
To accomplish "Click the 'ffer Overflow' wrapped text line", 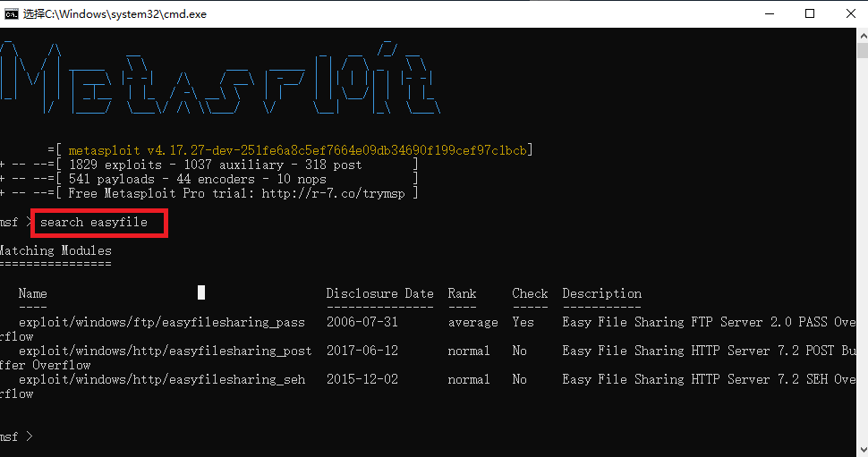I will coord(46,366).
